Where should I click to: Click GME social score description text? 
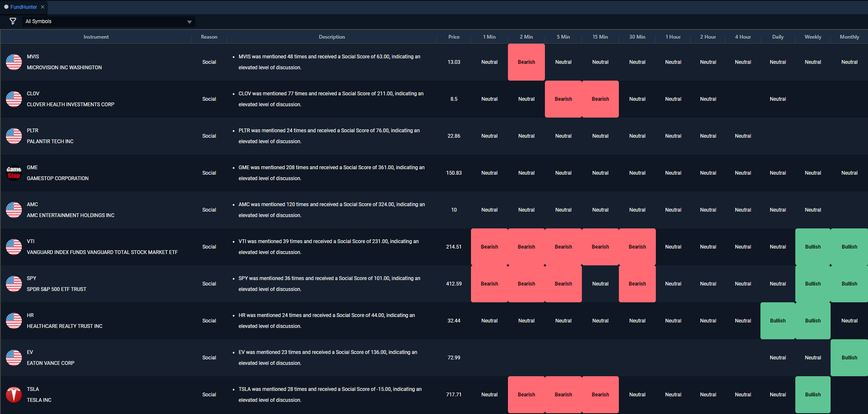pyautogui.click(x=331, y=173)
